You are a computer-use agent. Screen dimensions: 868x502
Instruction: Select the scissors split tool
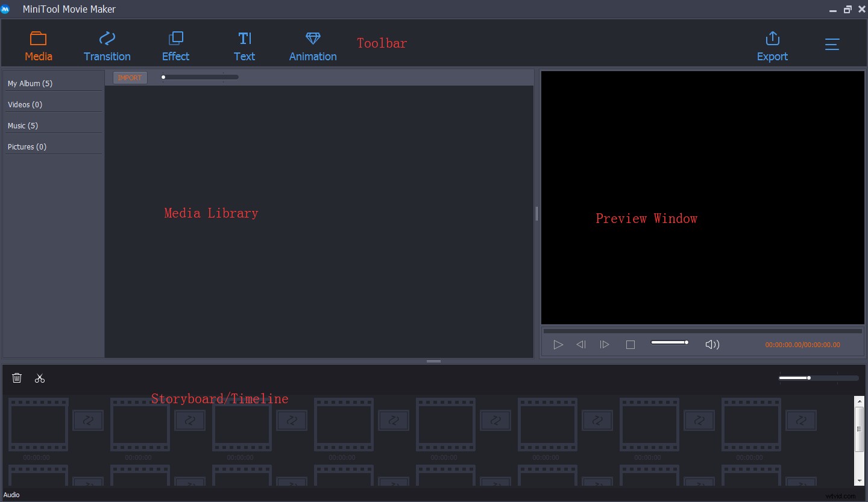pos(40,378)
